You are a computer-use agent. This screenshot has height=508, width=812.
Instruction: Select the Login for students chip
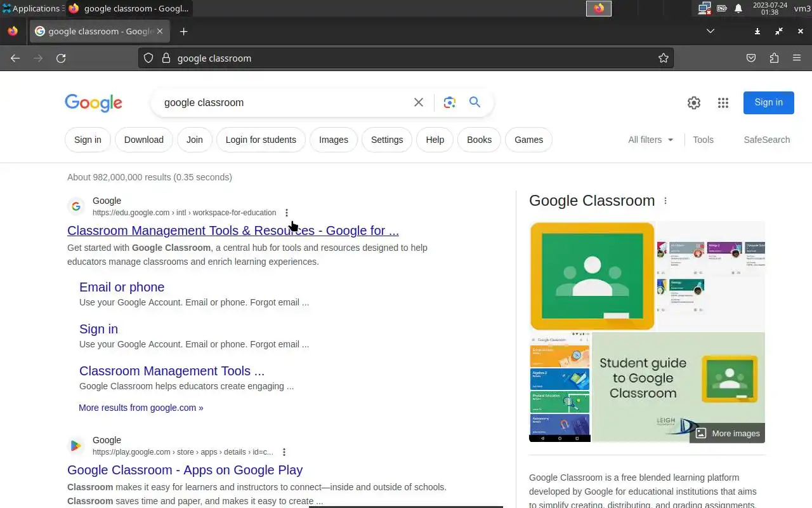261,140
